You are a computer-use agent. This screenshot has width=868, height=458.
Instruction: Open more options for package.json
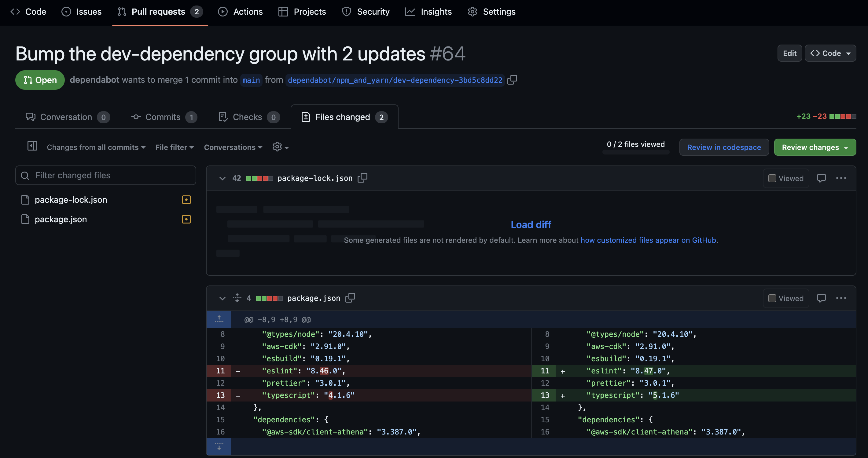click(x=841, y=298)
